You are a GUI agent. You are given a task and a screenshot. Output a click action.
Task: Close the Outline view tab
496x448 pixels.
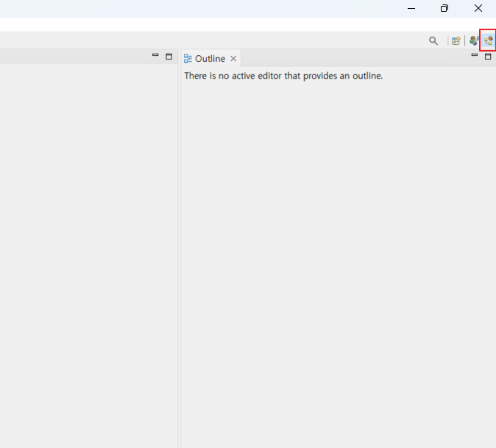[x=233, y=59]
